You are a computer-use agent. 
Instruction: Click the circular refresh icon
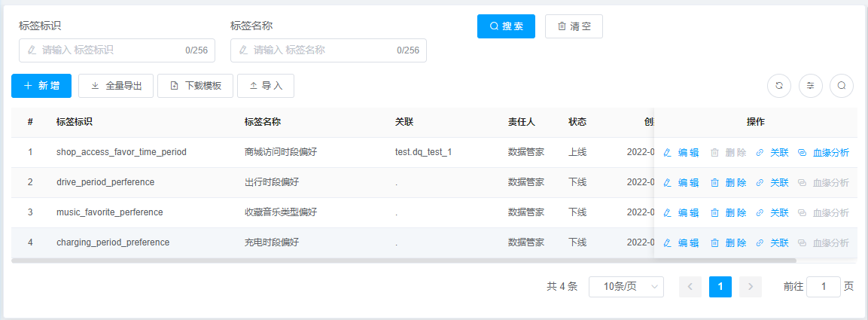pyautogui.click(x=779, y=86)
